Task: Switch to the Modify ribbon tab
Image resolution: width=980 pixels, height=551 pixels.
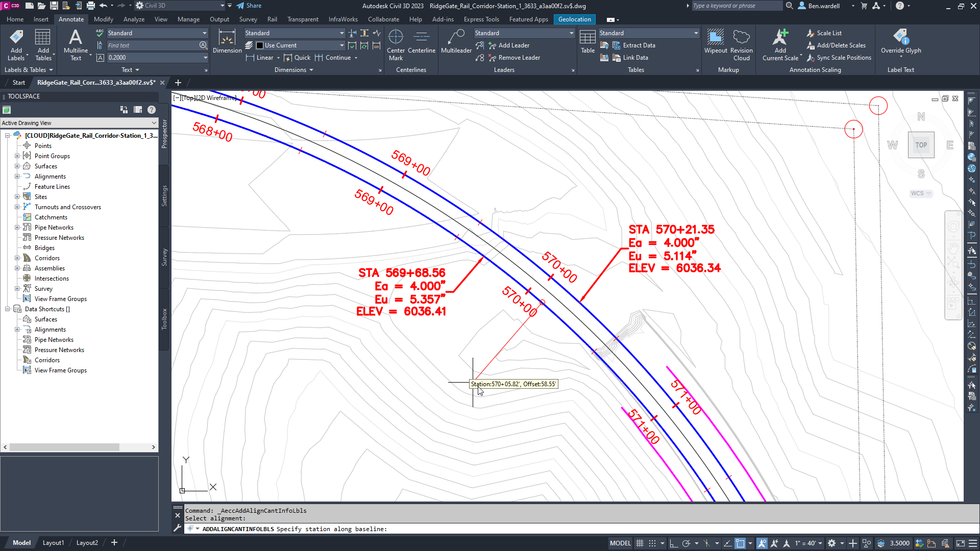Action: tap(103, 19)
